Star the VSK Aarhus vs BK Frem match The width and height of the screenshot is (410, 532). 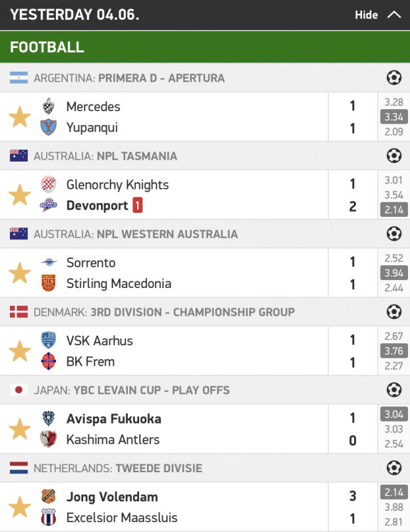[x=19, y=351]
